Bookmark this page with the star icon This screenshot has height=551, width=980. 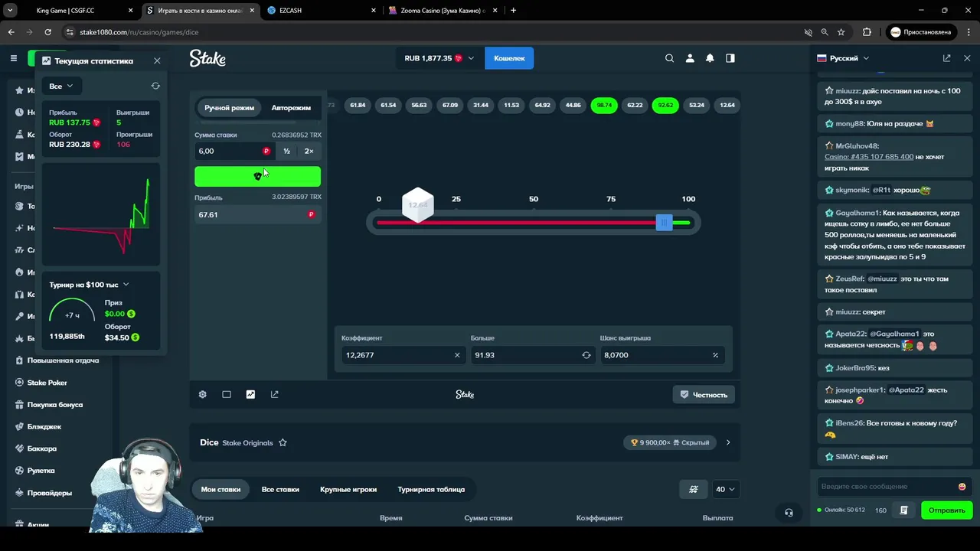(x=841, y=32)
